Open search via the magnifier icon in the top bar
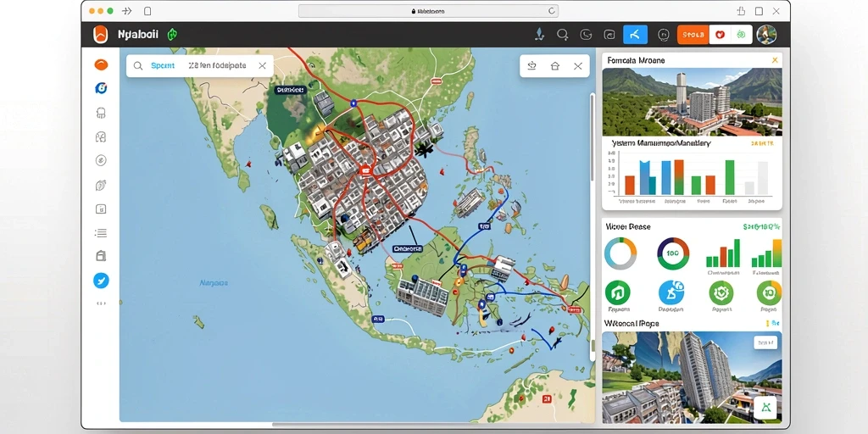Screen dimensions: 868x434 (x=563, y=34)
